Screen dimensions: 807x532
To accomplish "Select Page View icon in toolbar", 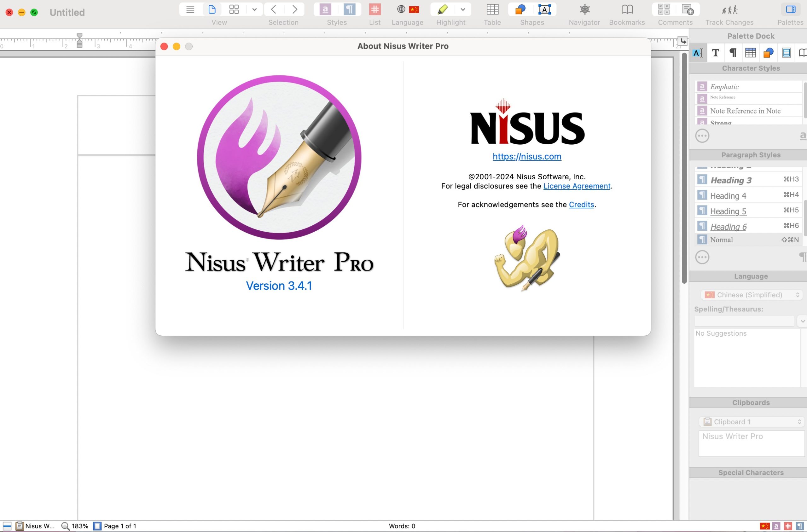I will tap(212, 9).
